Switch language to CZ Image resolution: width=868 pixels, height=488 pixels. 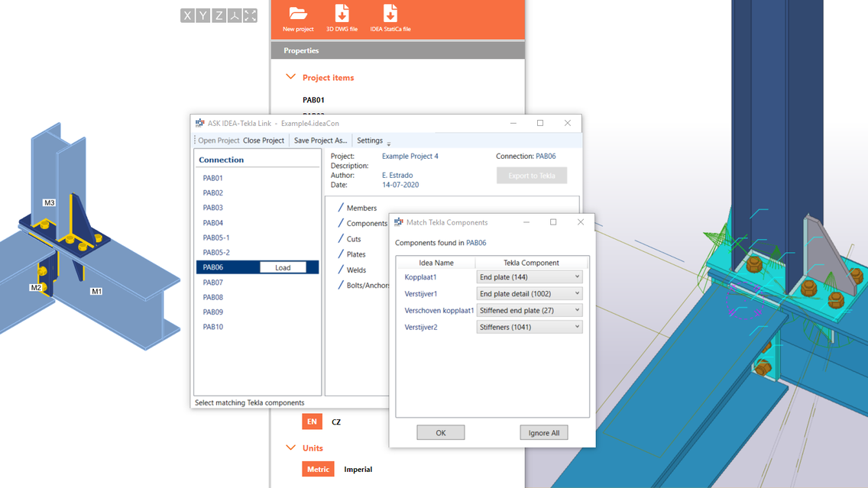pyautogui.click(x=336, y=422)
